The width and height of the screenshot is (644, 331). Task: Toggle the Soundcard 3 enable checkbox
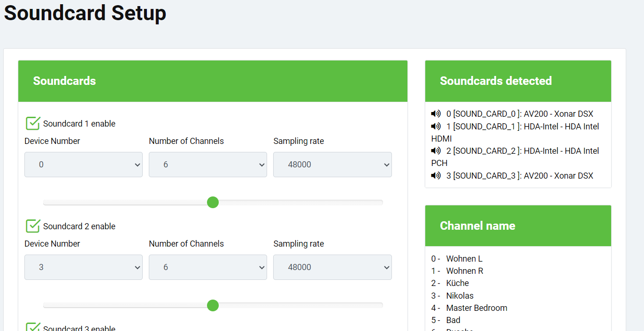coord(33,328)
